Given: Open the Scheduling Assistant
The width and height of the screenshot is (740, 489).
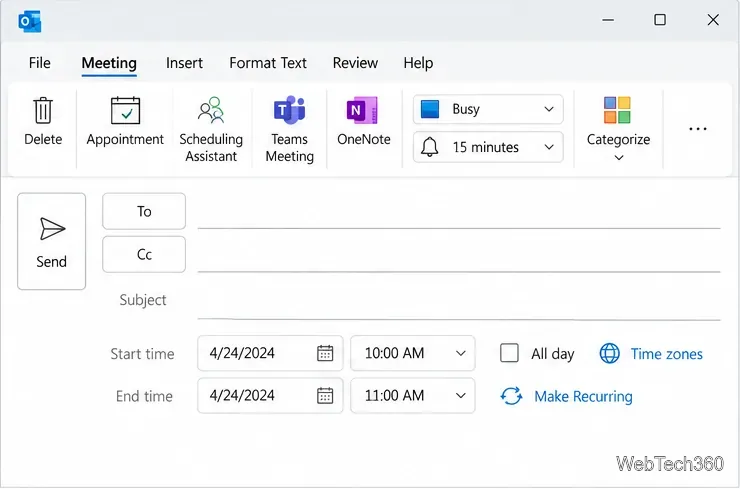Looking at the screenshot, I should (211, 129).
